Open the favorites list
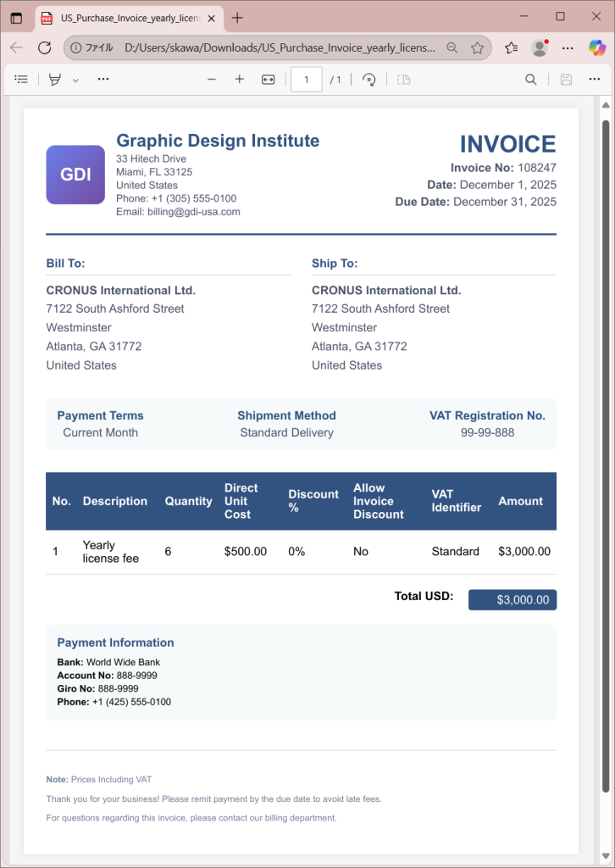This screenshot has height=868, width=615. pyautogui.click(x=512, y=47)
